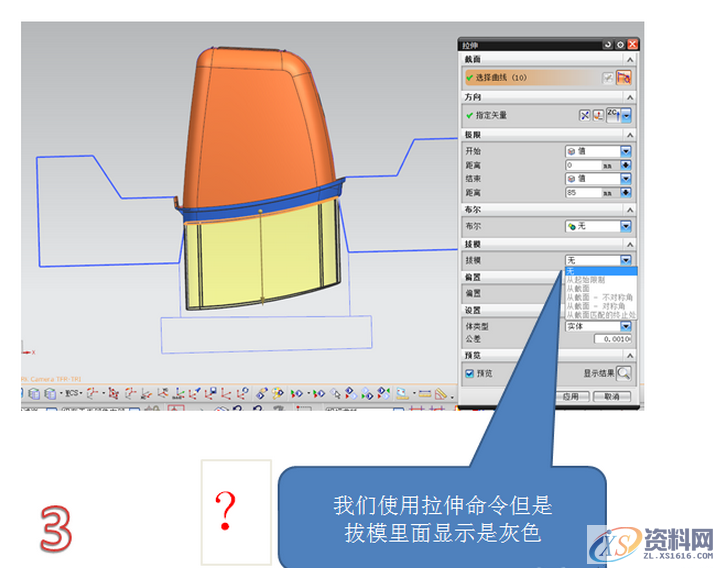Click the stepper beside start distance 0

[626, 165]
